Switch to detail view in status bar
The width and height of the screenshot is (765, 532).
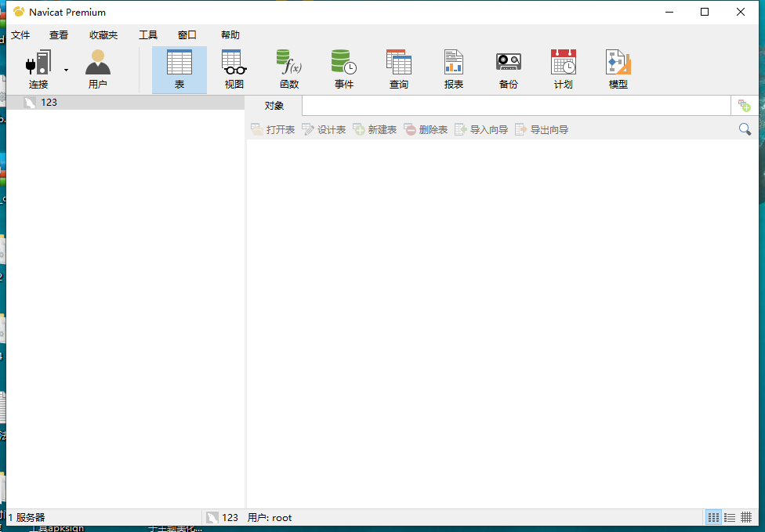click(x=746, y=517)
